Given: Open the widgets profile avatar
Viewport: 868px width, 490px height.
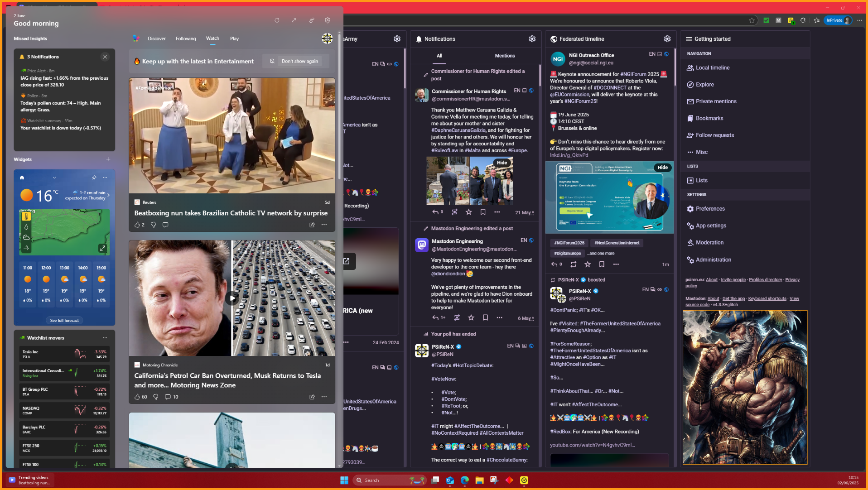Looking at the screenshot, I should click(x=327, y=38).
